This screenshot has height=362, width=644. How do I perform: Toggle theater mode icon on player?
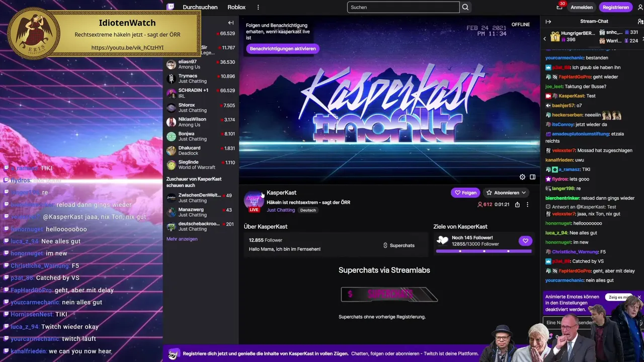(532, 177)
